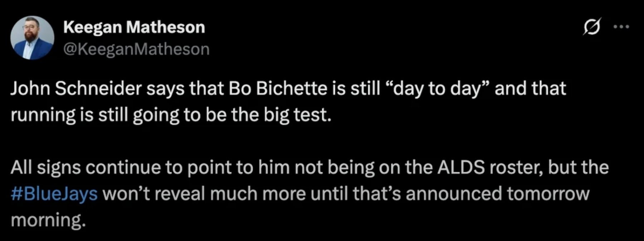The height and width of the screenshot is (241, 644).
Task: Click the Keegan Matheson display name
Action: [134, 27]
